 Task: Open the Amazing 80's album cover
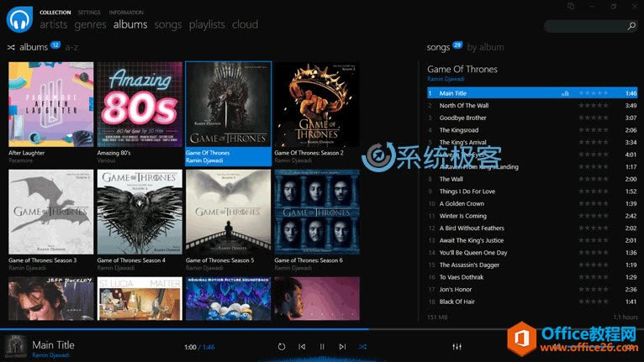pos(140,104)
